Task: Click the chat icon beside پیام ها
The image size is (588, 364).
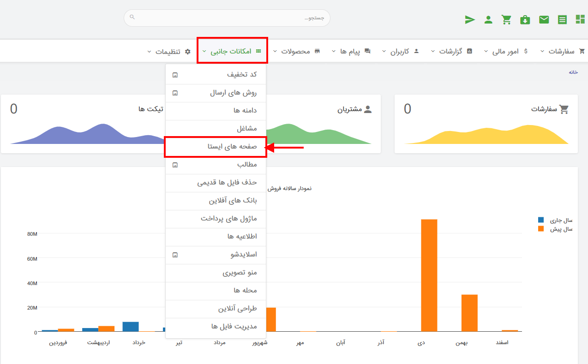Action: tap(367, 51)
